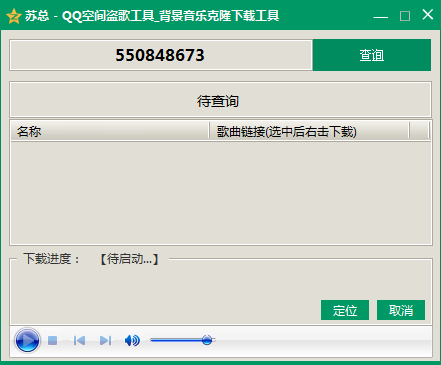Click the star app icon in title bar
Screen dimensions: 441x365
14,16
